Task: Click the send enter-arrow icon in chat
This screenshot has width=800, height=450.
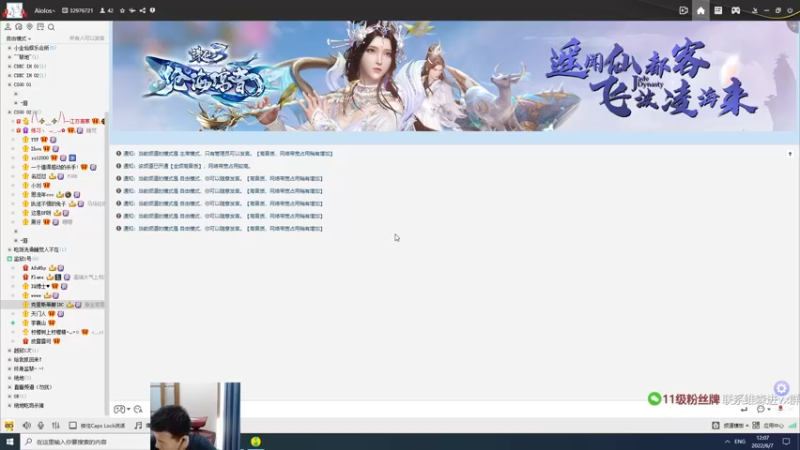Action: (x=744, y=410)
